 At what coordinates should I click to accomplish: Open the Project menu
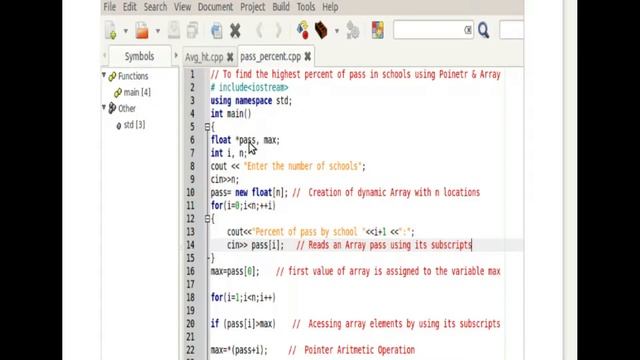point(253,7)
